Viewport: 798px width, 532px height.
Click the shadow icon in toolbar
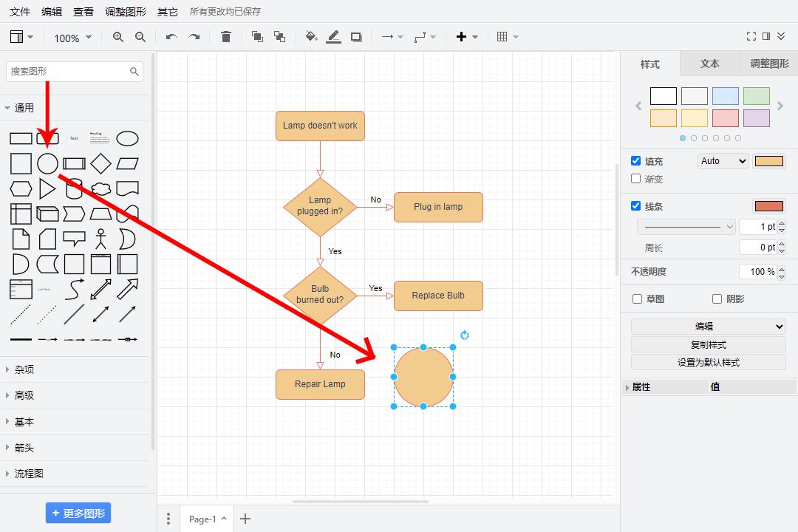point(356,37)
